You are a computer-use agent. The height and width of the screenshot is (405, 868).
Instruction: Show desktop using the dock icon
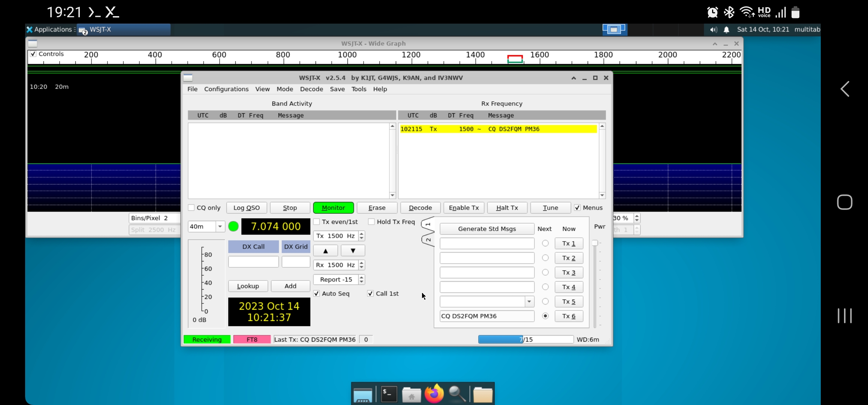click(362, 395)
